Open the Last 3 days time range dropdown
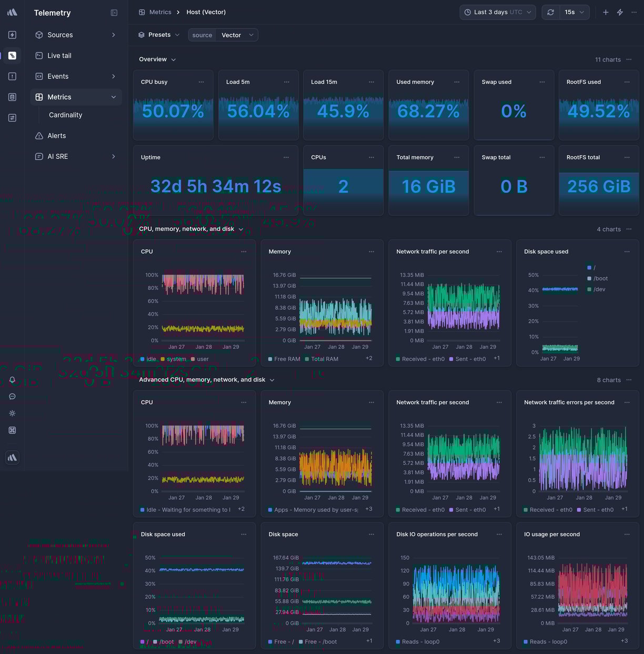 497,12
